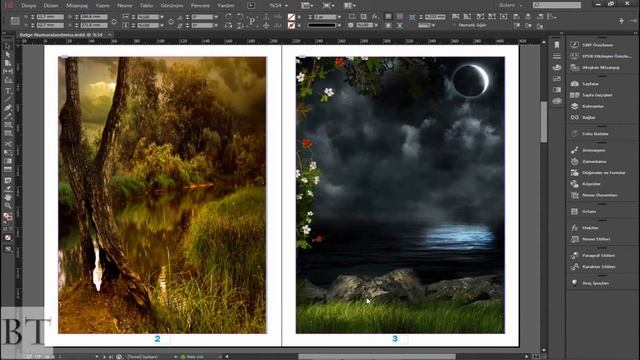640x360 pixels.
Task: Click the fill/stroke swatch in toolbox
Action: click(8, 216)
